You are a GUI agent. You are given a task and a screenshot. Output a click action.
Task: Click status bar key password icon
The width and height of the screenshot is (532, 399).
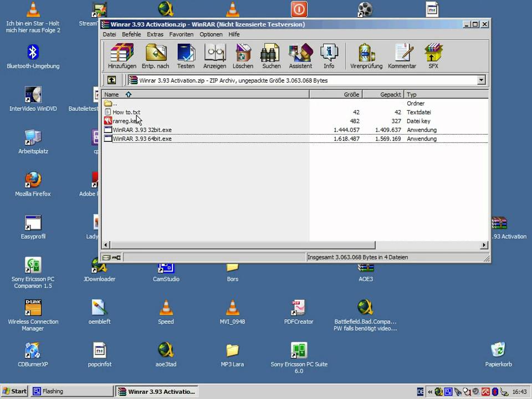tap(116, 258)
